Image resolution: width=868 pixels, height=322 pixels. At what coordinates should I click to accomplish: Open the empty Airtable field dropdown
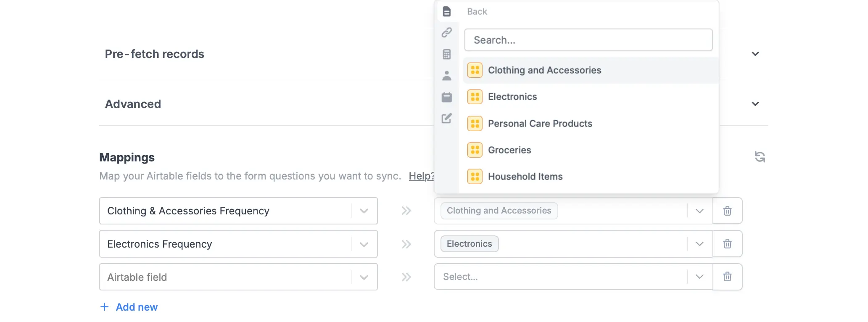(x=364, y=277)
